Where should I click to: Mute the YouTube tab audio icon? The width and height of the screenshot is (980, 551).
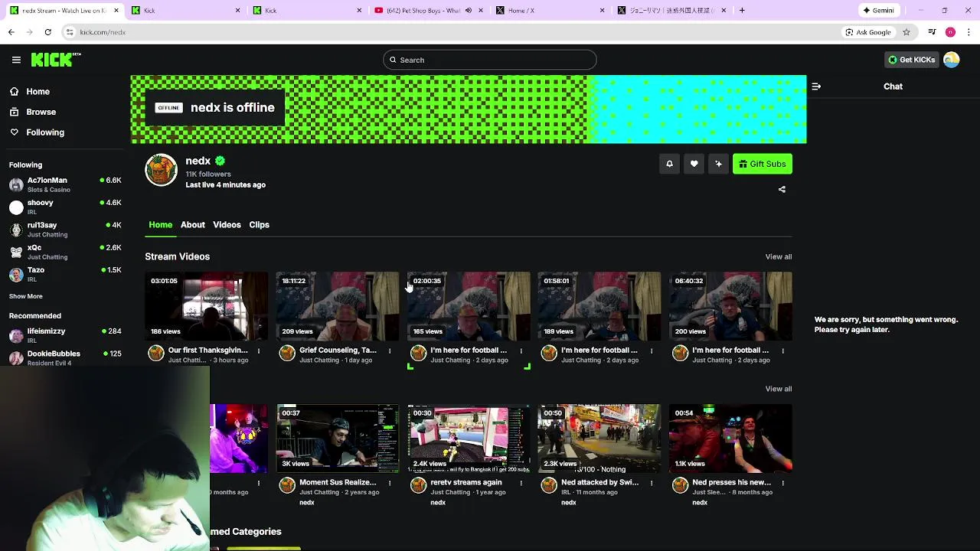point(469,11)
